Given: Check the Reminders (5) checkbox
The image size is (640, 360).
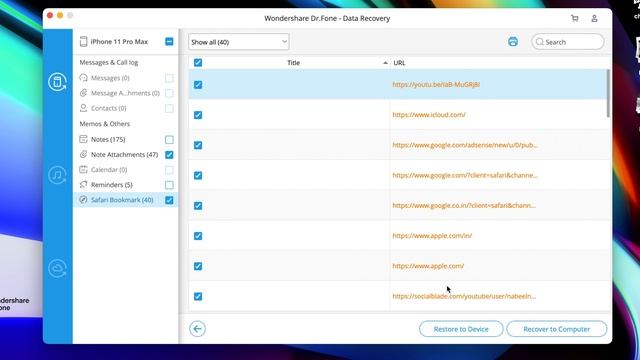Looking at the screenshot, I should 169,185.
